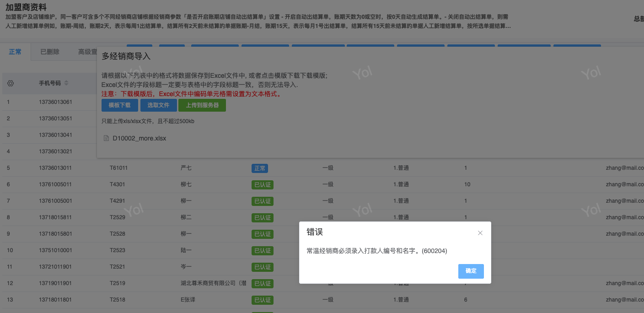Select franchisee code T2521

pos(118,267)
